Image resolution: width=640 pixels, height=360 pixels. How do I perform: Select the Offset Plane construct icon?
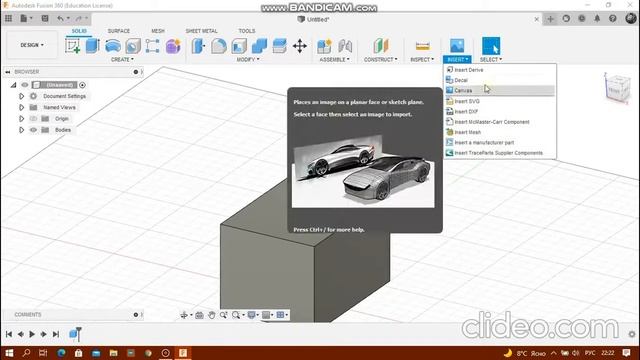coord(381,46)
